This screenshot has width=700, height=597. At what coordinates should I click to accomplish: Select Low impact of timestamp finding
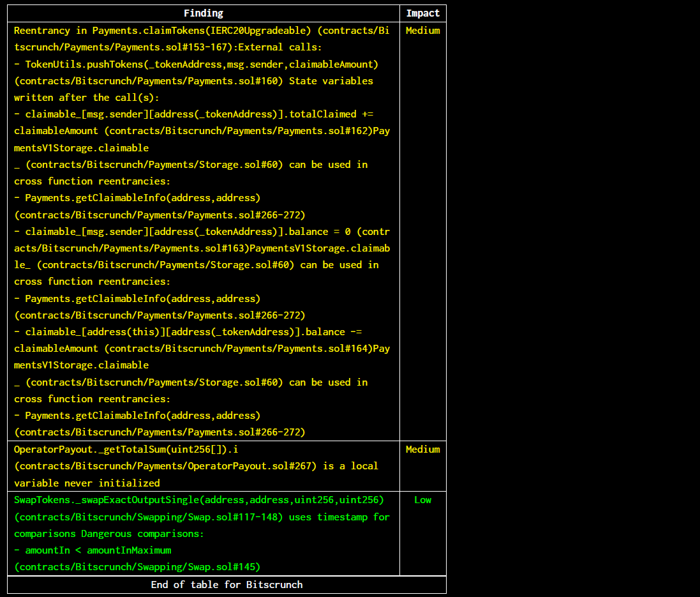[423, 499]
